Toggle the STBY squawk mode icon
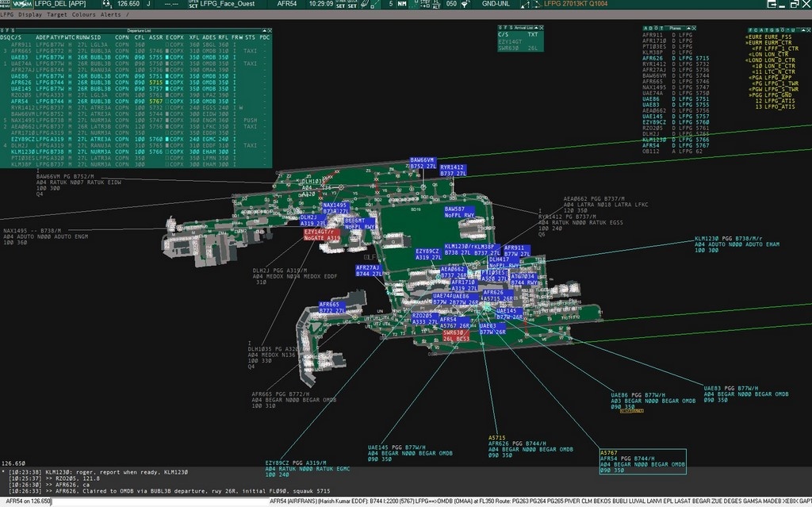Screen dimensions: 812x507 coord(424,6)
